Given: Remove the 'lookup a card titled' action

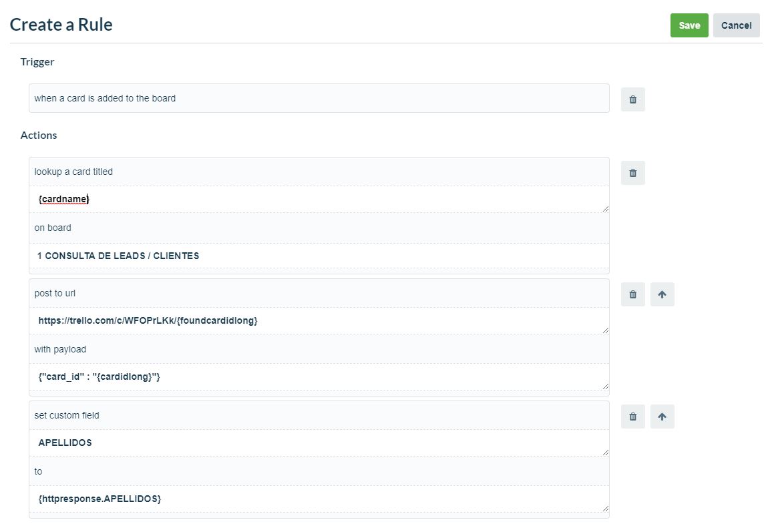Looking at the screenshot, I should [632, 172].
